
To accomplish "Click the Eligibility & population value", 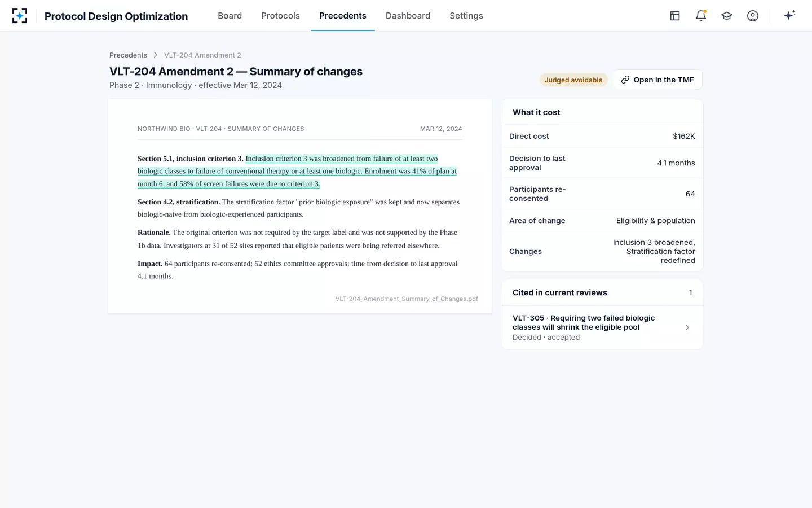I will coord(656,221).
